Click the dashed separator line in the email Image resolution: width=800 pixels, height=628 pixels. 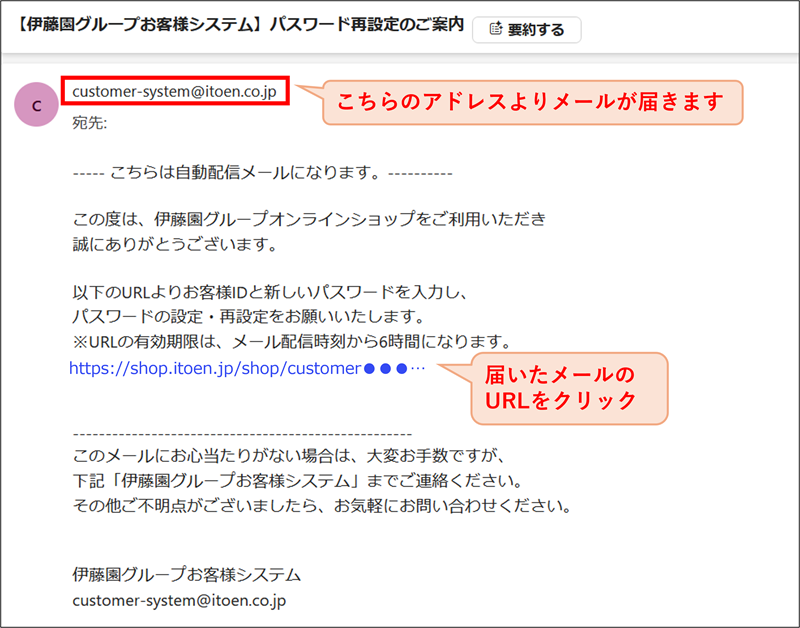[242, 434]
